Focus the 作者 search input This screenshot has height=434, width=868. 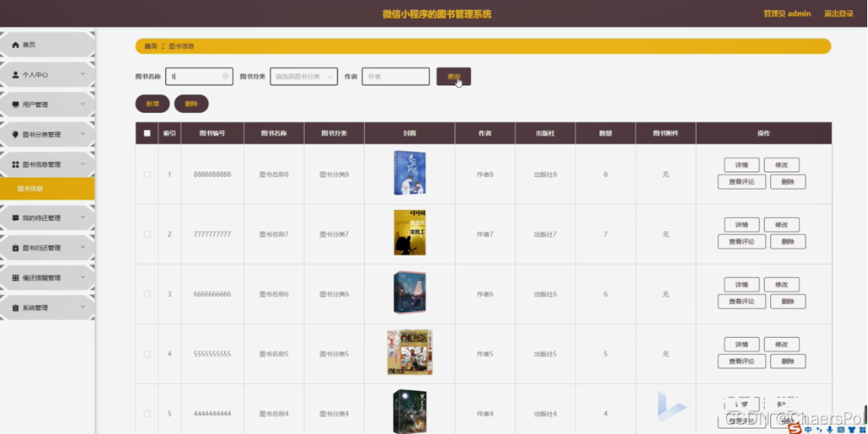pos(396,77)
